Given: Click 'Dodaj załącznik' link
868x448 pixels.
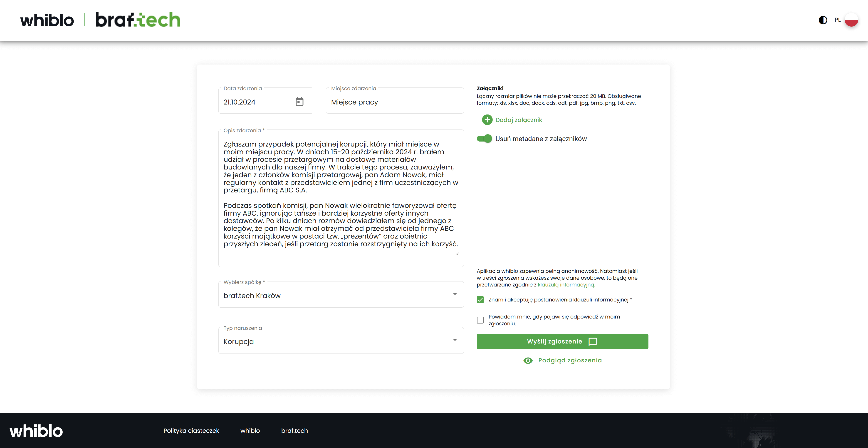Looking at the screenshot, I should (x=519, y=120).
